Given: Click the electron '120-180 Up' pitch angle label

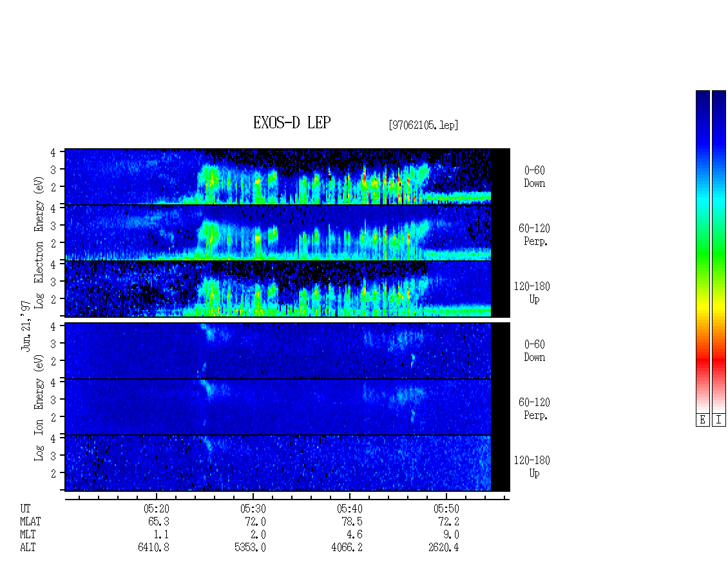Looking at the screenshot, I should [532, 293].
